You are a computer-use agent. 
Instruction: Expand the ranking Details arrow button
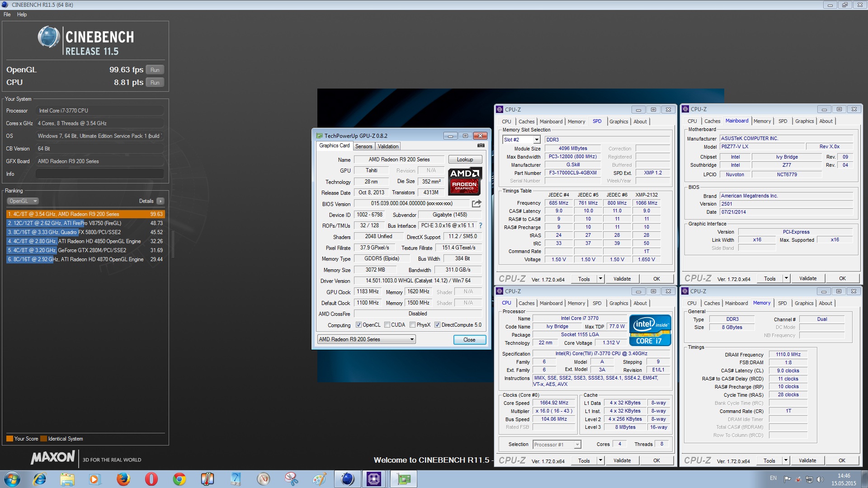(x=160, y=201)
